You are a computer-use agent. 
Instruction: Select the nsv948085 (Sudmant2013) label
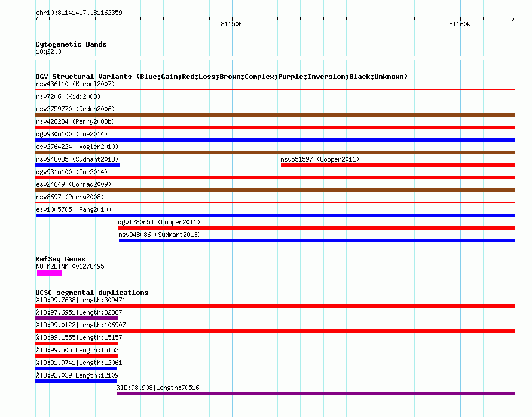(77, 159)
